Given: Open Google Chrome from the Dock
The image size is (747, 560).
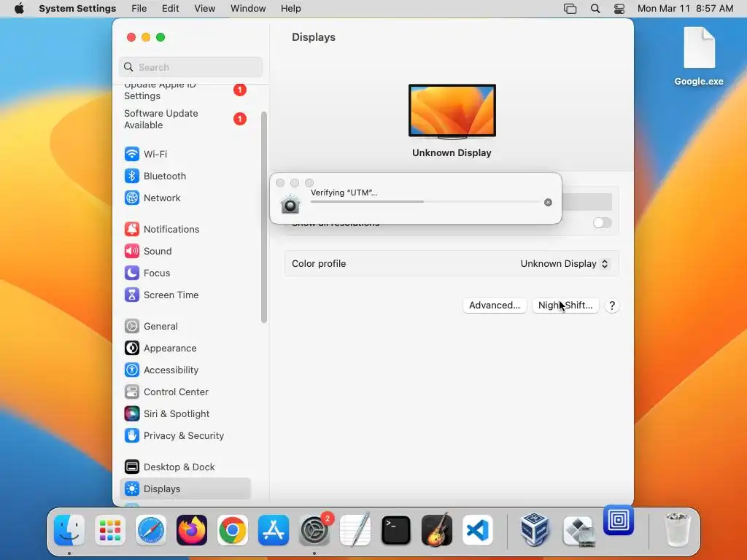Looking at the screenshot, I should 233,531.
